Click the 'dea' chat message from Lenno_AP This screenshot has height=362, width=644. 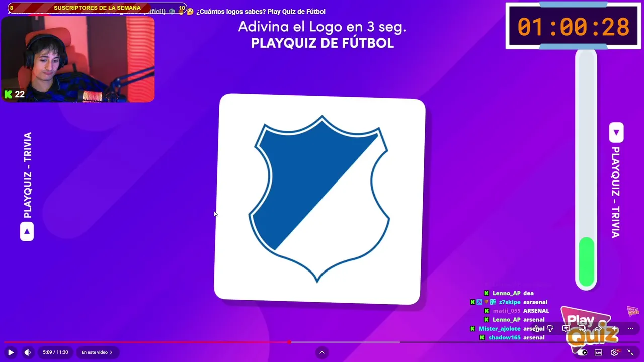coord(528,293)
